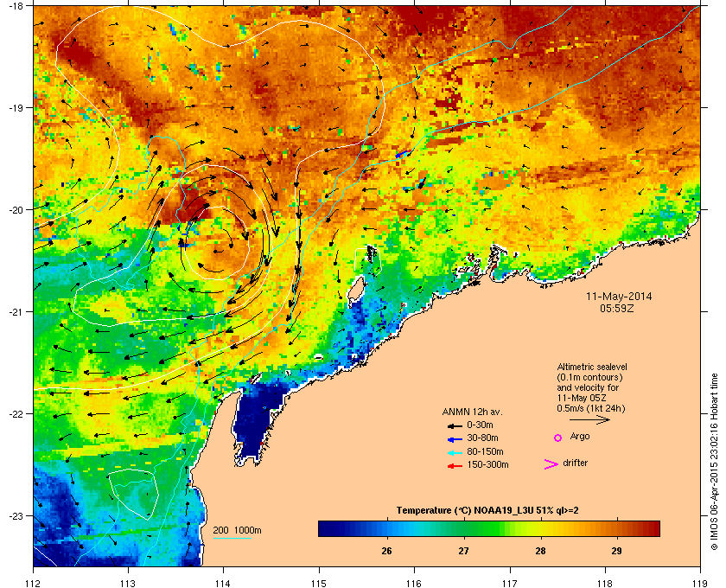
Task: Click the latitude label -23
Action: click(x=15, y=515)
